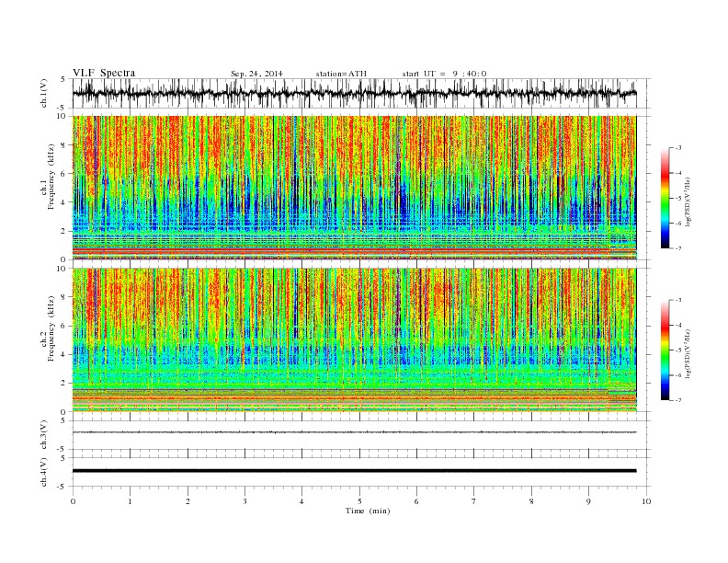Click the time axis tick label "1"
728x563 pixels.
130,501
